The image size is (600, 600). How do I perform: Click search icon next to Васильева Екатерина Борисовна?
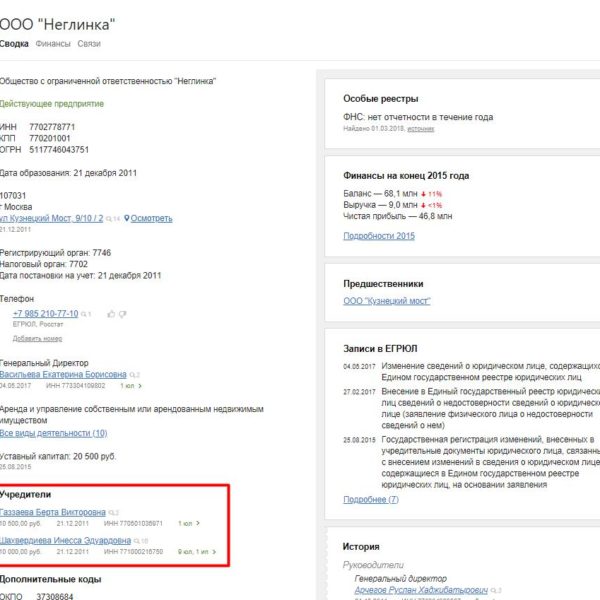point(133,374)
